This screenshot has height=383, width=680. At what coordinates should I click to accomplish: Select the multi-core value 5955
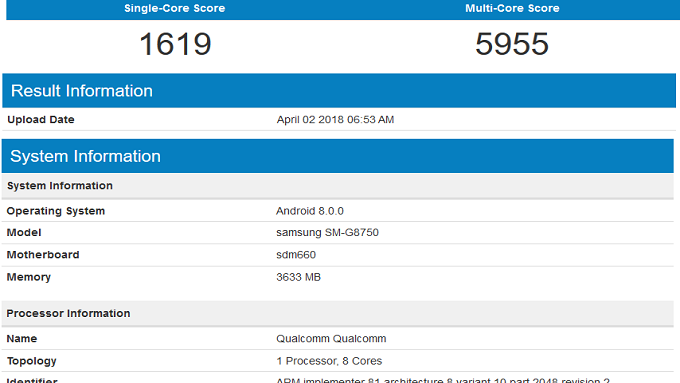pyautogui.click(x=512, y=44)
